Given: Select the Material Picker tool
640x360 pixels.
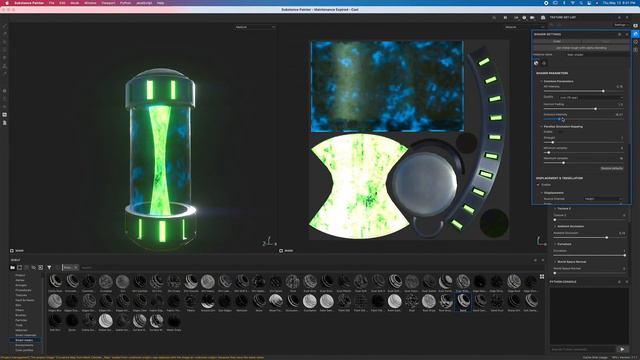Looking at the screenshot, I should pyautogui.click(x=5, y=73).
